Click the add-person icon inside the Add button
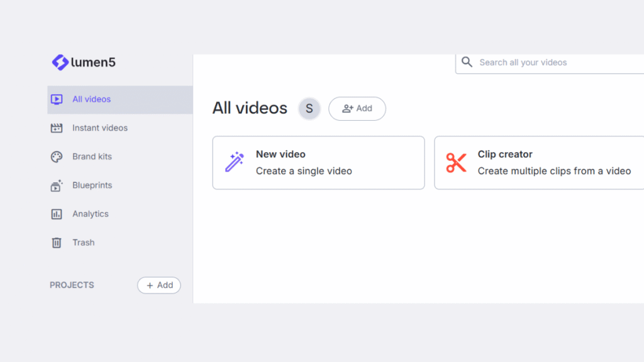Image resolution: width=644 pixels, height=362 pixels. click(x=348, y=108)
